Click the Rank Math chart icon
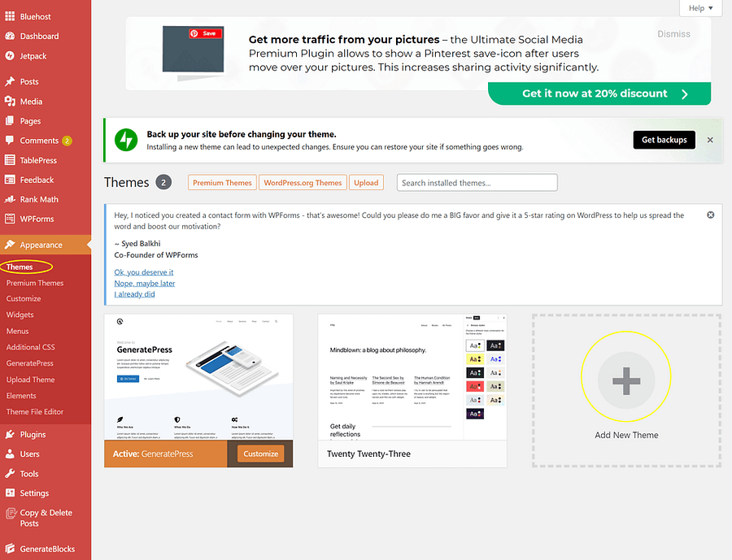732x560 pixels. (10, 199)
